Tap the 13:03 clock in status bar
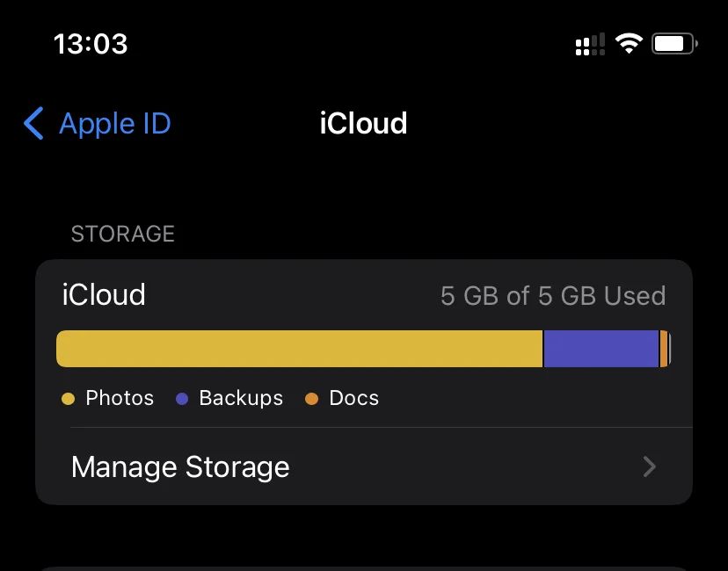Image resolution: width=728 pixels, height=571 pixels. 91,44
